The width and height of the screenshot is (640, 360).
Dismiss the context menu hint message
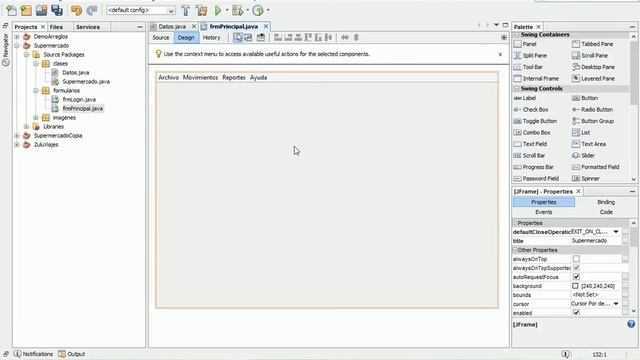[x=500, y=54]
